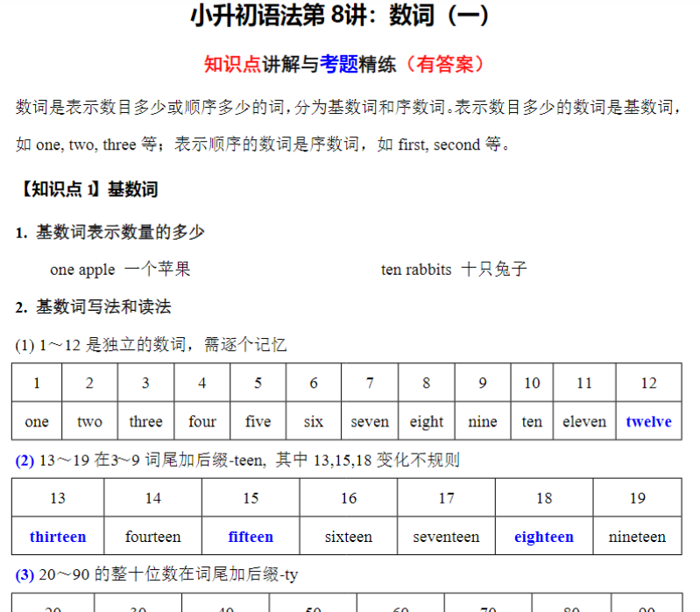700x612 pixels.
Task: Click the heading '1. 基数词表示数量的多少'
Action: (110, 232)
